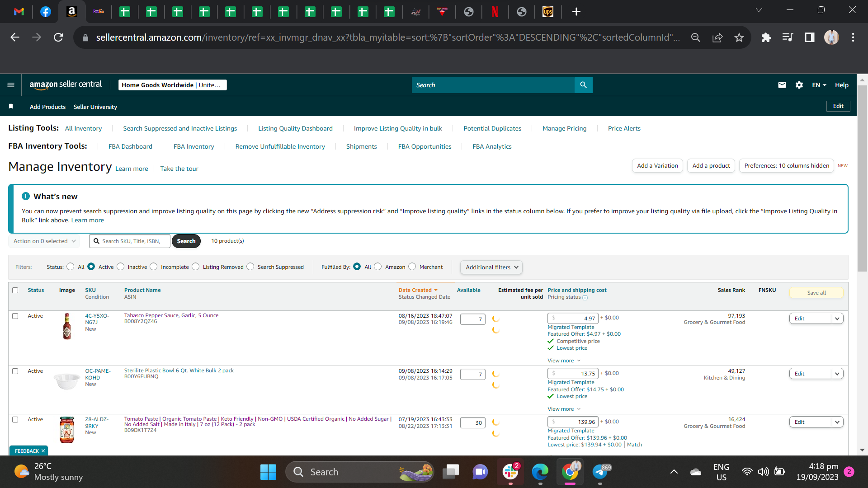Click the Seller Central search magnifier button

[x=583, y=85]
